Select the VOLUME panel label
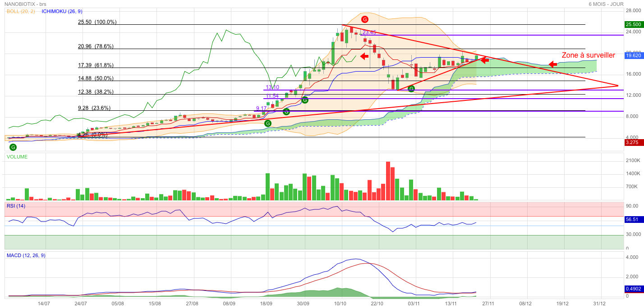The width and height of the screenshot is (644, 308). pyautogui.click(x=17, y=157)
